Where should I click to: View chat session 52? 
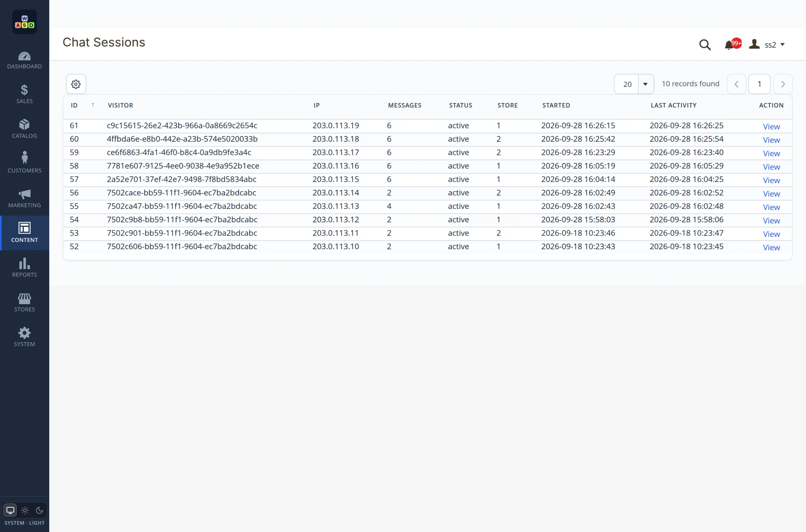click(771, 248)
